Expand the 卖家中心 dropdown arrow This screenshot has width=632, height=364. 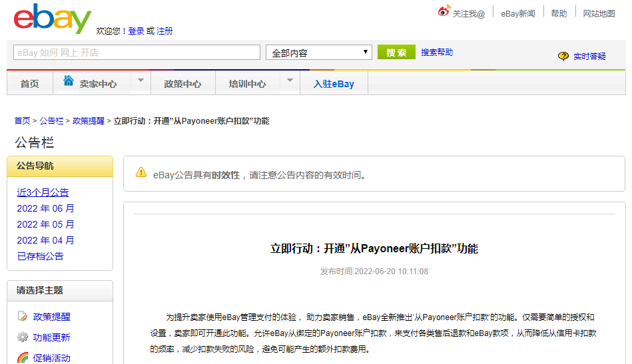coord(141,81)
